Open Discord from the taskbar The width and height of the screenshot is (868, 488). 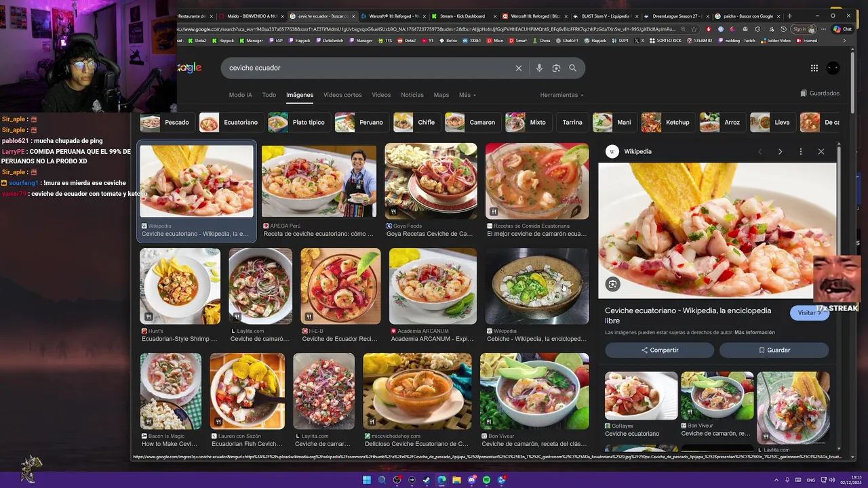(471, 480)
